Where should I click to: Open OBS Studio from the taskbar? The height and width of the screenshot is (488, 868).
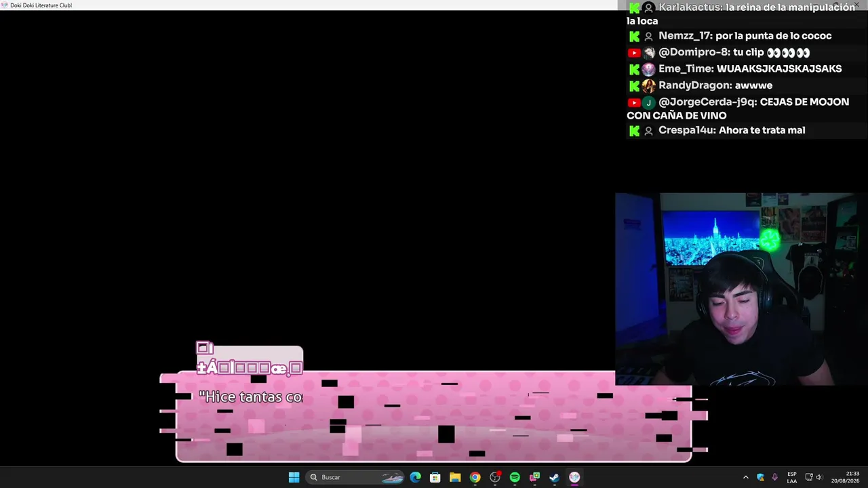pos(495,477)
